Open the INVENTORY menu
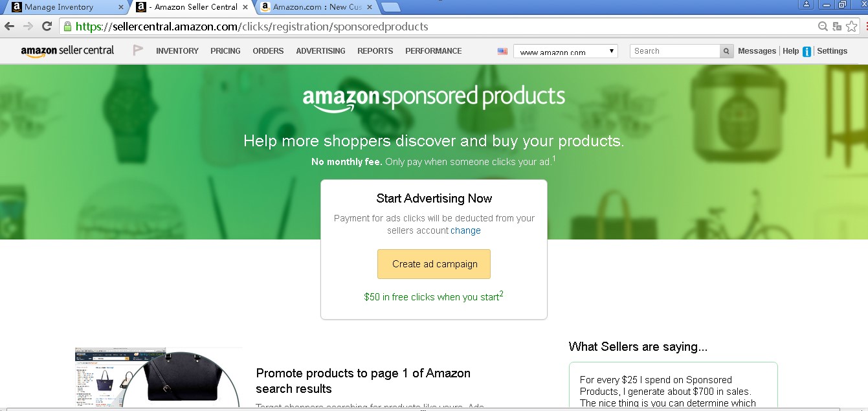The width and height of the screenshot is (868, 411). pyautogui.click(x=177, y=51)
